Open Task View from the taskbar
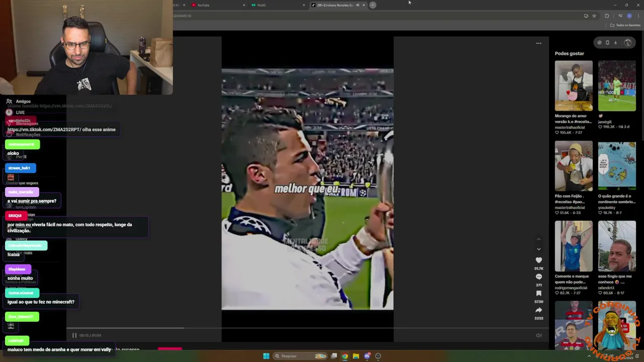Image resolution: width=644 pixels, height=362 pixels. tap(334, 356)
